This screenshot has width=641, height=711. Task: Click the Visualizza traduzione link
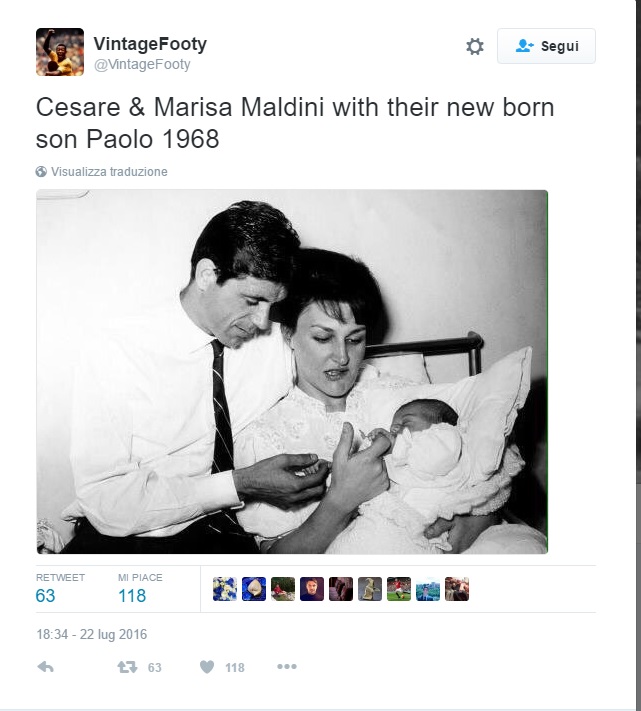pos(109,172)
